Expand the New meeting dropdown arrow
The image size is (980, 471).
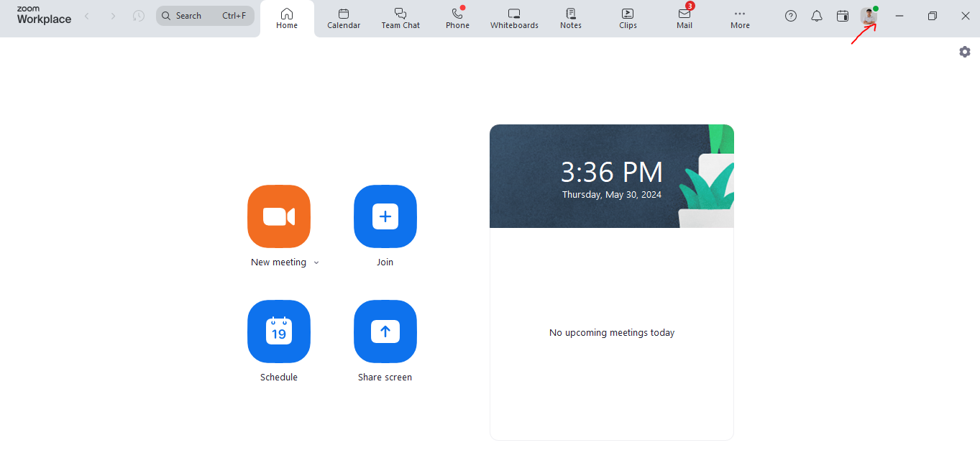[x=316, y=263]
